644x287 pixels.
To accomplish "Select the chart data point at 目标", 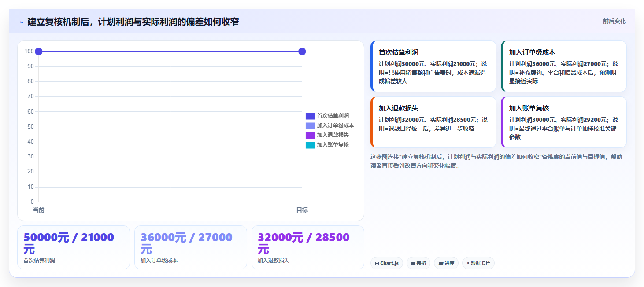I will click(302, 52).
